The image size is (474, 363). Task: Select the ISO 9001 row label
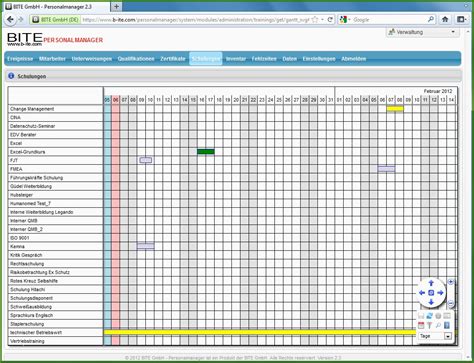tap(20, 238)
